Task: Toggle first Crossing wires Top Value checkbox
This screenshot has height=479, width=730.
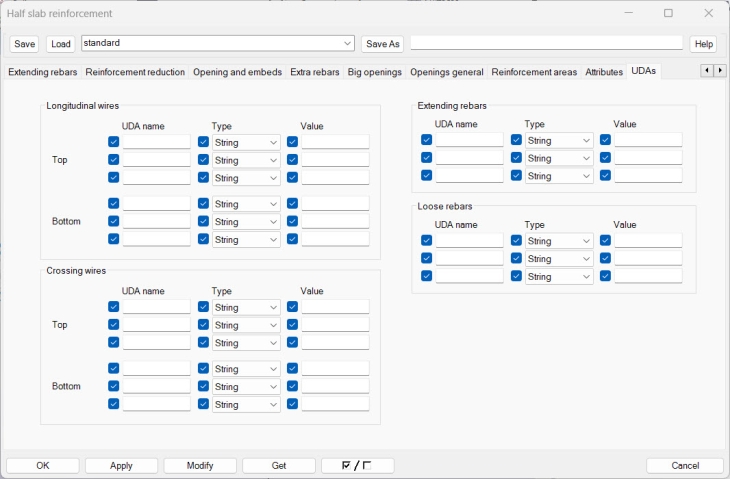Action: [x=292, y=307]
